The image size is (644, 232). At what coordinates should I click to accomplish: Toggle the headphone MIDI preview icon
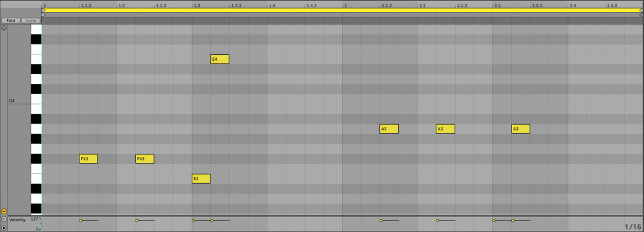[x=4, y=28]
